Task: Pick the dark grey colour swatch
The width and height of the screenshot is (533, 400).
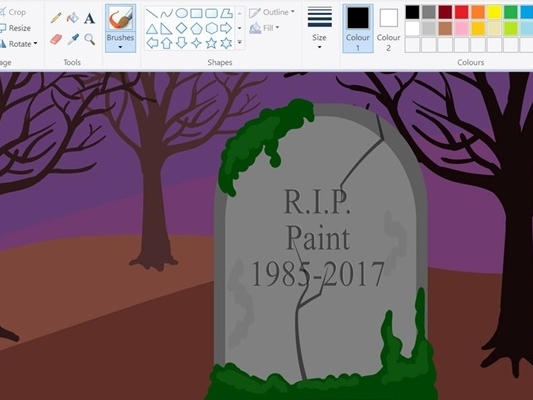Action: [x=429, y=12]
